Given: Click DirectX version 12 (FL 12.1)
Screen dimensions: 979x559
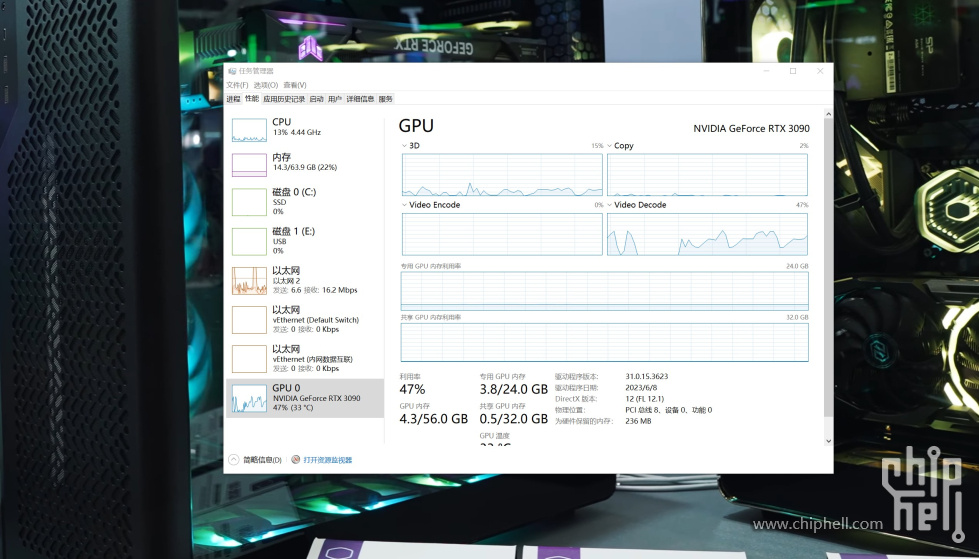Looking at the screenshot, I should 644,399.
